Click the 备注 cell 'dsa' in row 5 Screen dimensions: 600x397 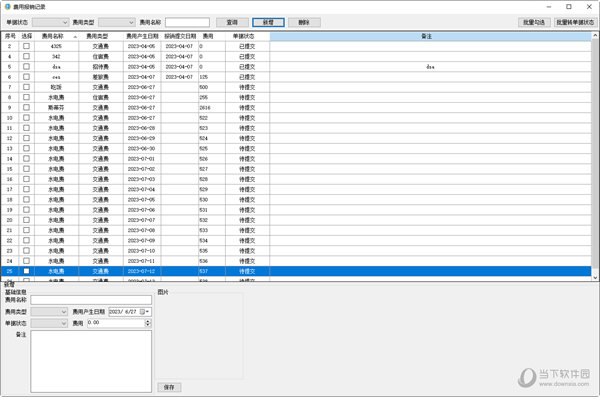click(x=430, y=67)
